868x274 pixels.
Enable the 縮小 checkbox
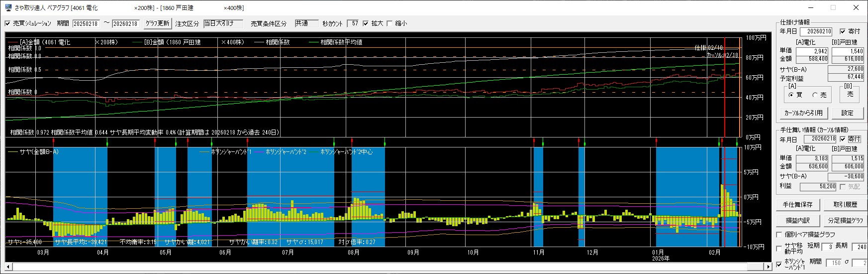(389, 23)
